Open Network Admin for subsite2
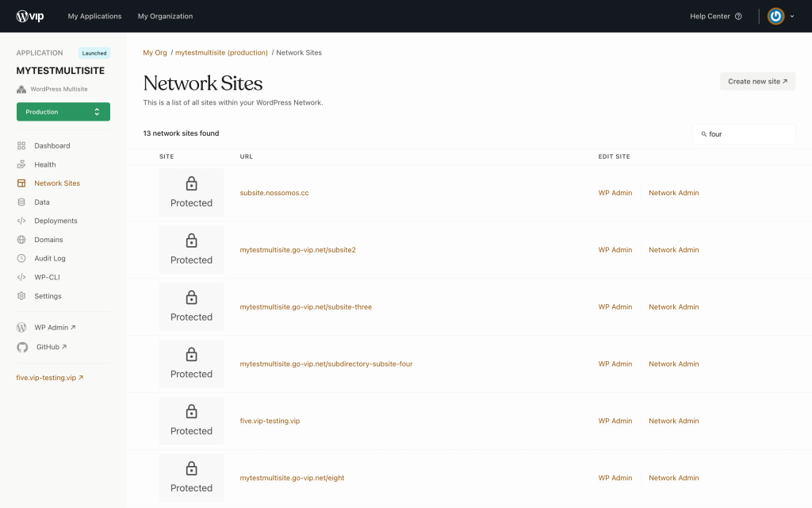This screenshot has width=812, height=508. (x=674, y=250)
